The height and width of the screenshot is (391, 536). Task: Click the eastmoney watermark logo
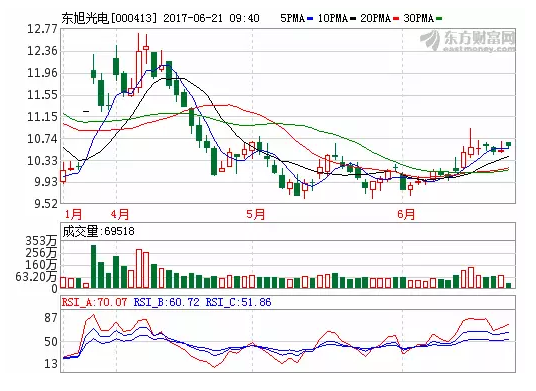click(x=468, y=41)
